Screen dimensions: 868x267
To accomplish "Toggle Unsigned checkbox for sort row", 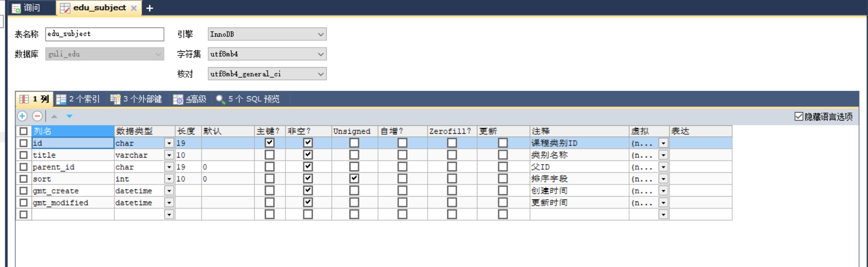I will (x=354, y=179).
